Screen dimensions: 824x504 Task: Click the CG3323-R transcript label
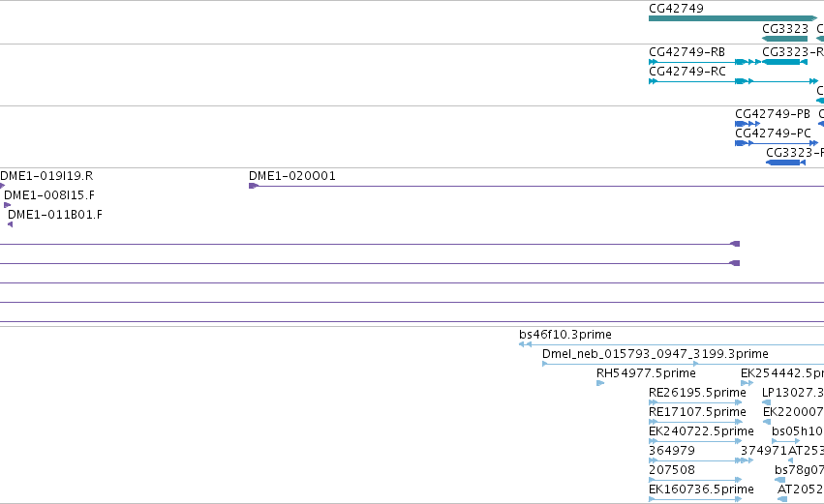(x=793, y=52)
